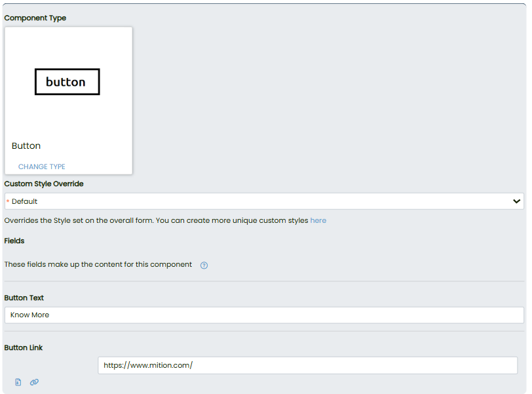Click the Component Type heading label
Screen dimensions: 532x394
[35, 18]
